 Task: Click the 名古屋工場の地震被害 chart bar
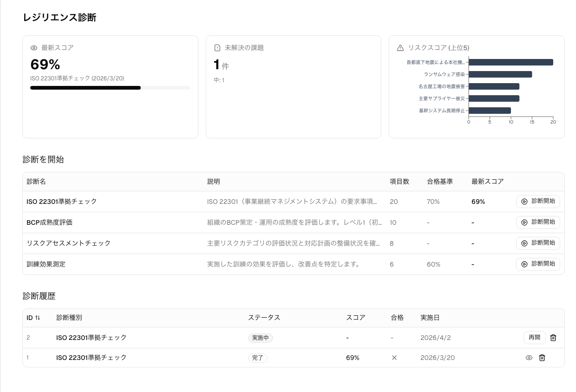pos(494,86)
